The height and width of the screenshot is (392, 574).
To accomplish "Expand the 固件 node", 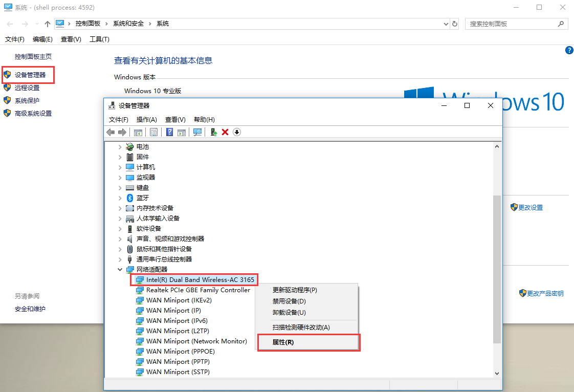I will tap(120, 157).
